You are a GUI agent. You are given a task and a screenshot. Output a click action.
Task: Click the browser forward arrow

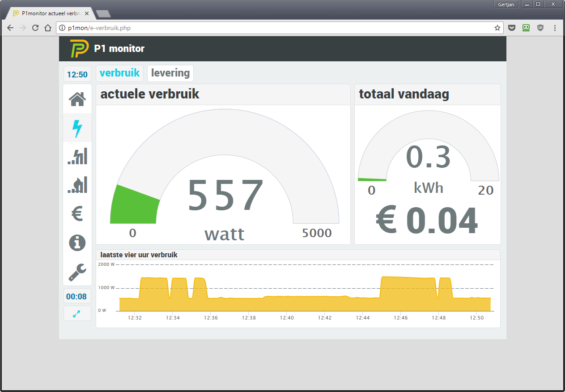[23, 28]
